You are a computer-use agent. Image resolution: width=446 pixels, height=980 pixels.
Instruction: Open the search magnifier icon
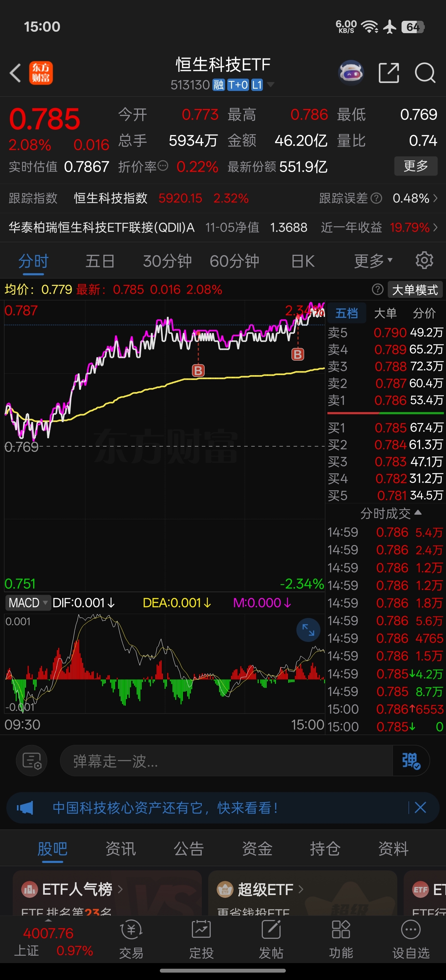pos(425,73)
